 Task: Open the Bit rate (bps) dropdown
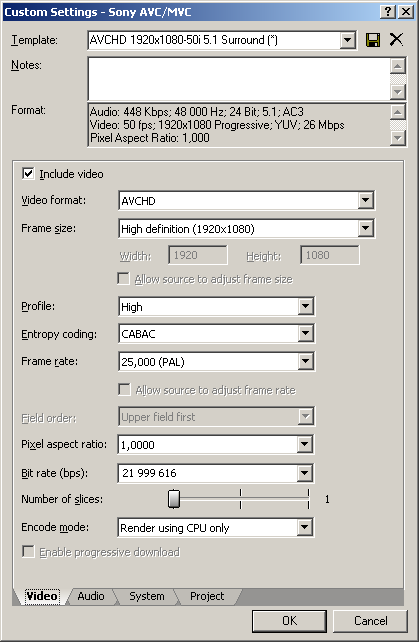click(x=305, y=473)
